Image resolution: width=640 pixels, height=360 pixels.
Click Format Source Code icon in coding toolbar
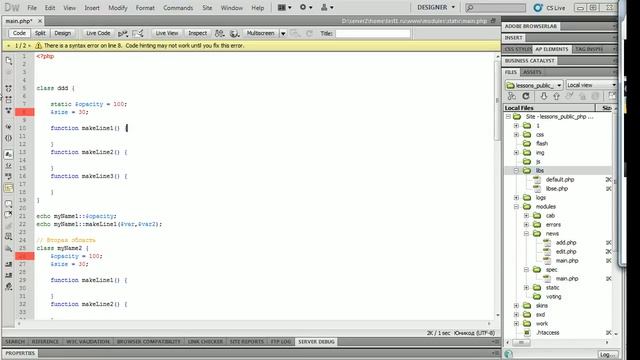point(9,287)
